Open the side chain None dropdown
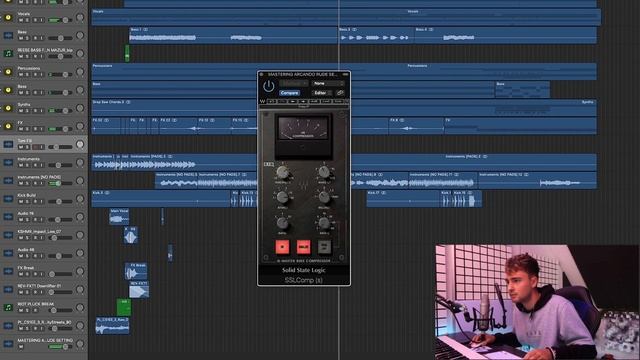 [328, 83]
